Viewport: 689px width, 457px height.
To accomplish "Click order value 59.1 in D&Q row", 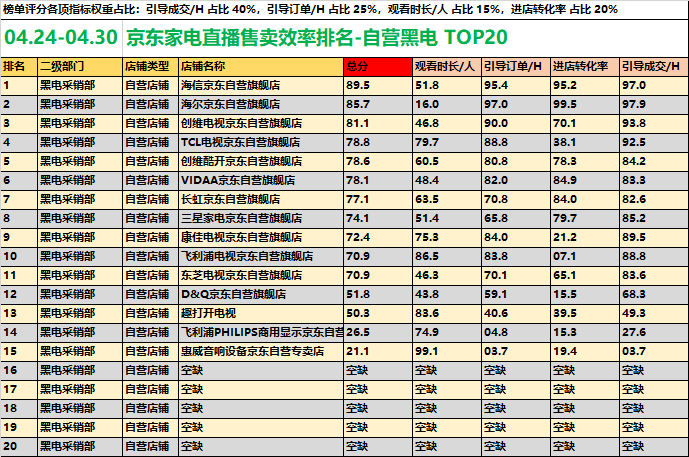I will click(x=516, y=294).
